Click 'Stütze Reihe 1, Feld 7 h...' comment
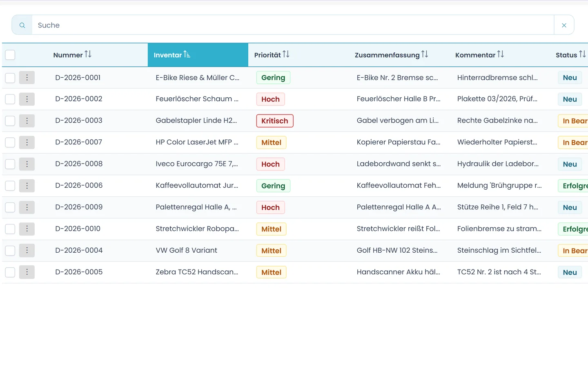Image resolution: width=588 pixels, height=368 pixels. pyautogui.click(x=498, y=207)
